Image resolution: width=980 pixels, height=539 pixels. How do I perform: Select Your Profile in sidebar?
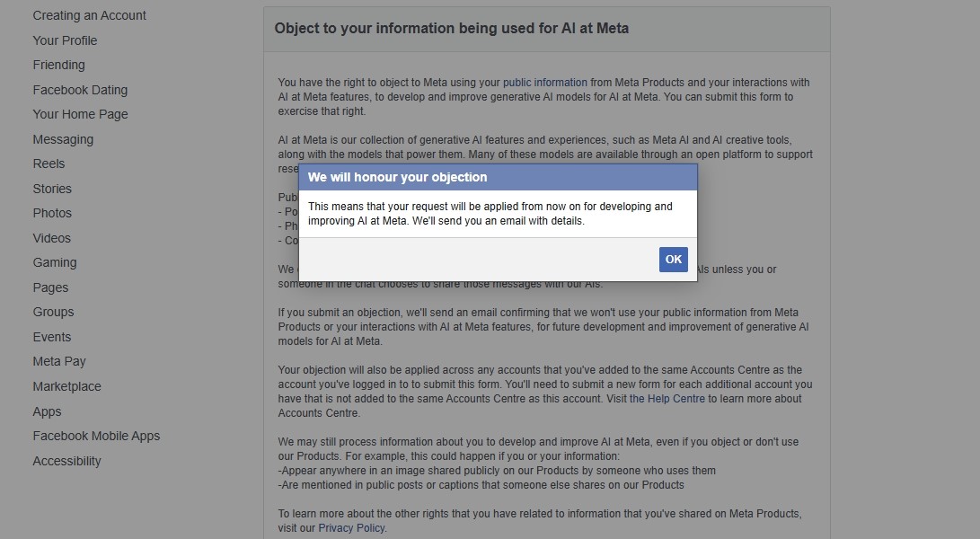click(65, 40)
